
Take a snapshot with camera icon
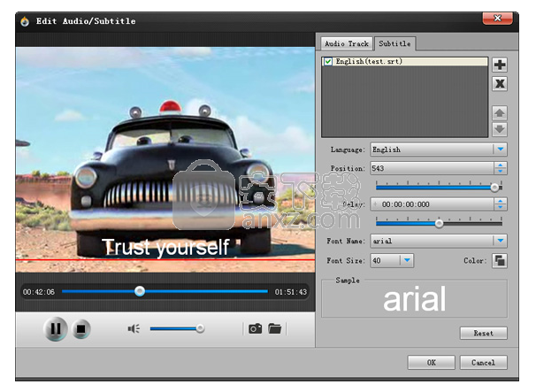[255, 328]
